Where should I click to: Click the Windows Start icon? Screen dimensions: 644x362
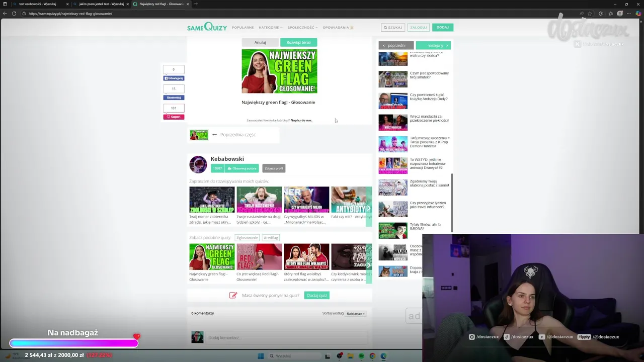pos(261,356)
